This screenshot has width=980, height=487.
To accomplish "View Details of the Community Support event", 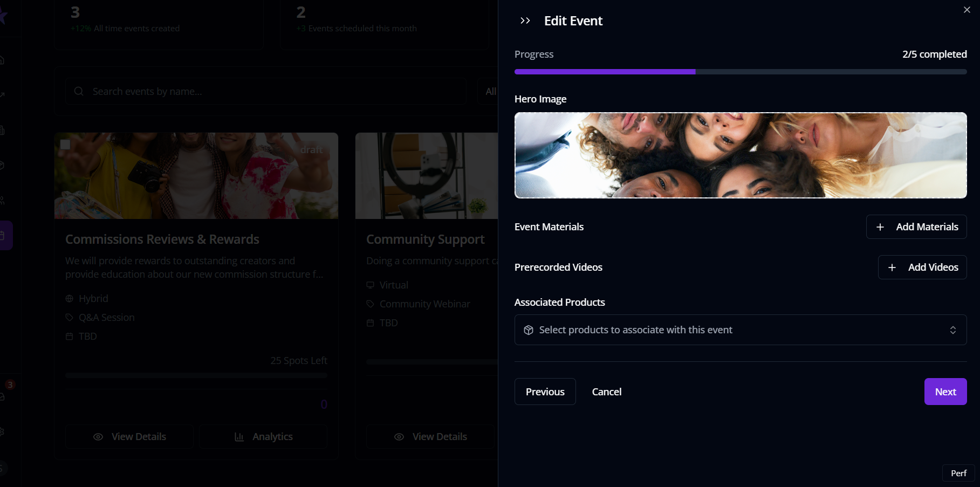I will (x=430, y=437).
